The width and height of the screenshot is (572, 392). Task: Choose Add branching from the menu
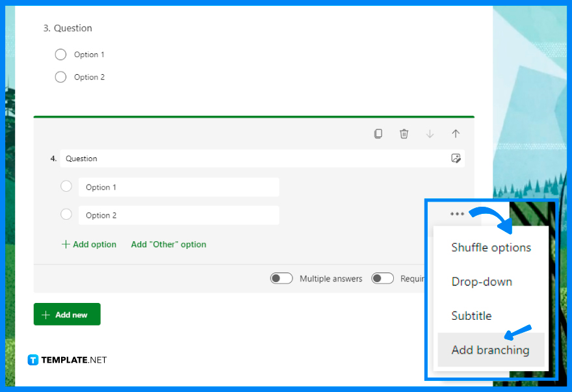point(490,350)
